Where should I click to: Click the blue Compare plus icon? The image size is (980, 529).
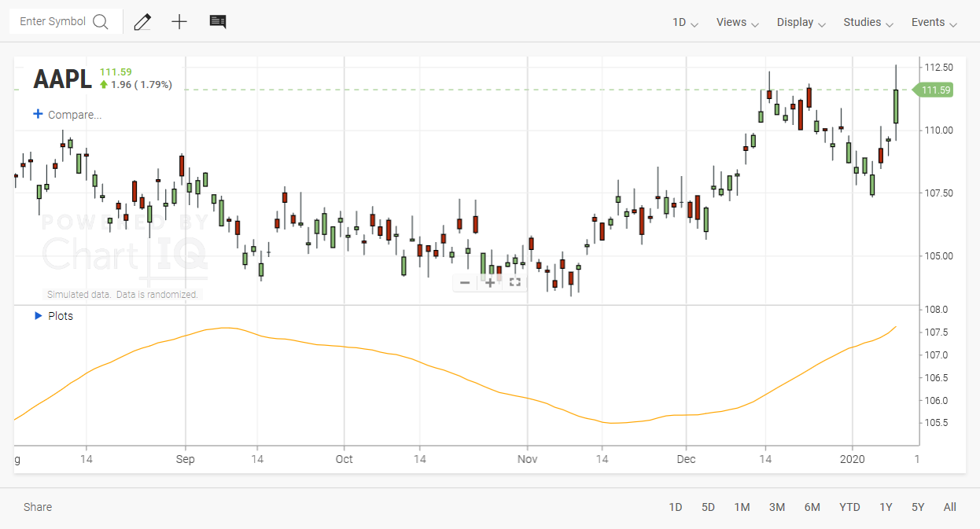38,114
